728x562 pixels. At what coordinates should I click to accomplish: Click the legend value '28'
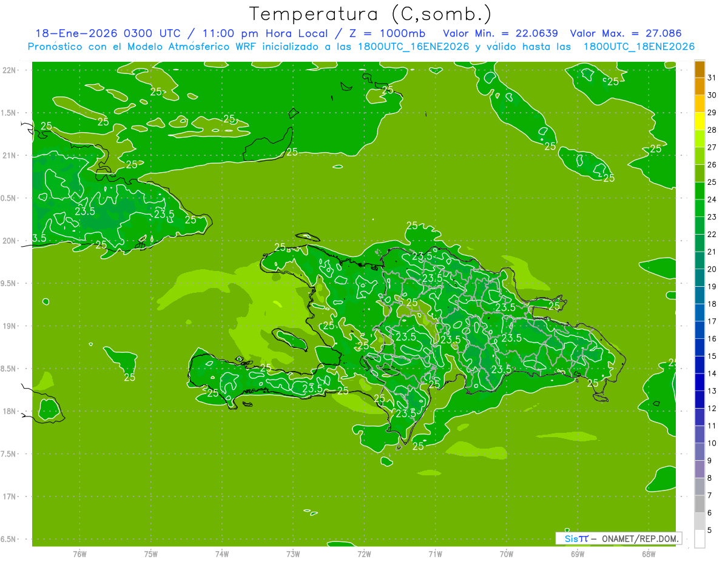[x=712, y=130]
